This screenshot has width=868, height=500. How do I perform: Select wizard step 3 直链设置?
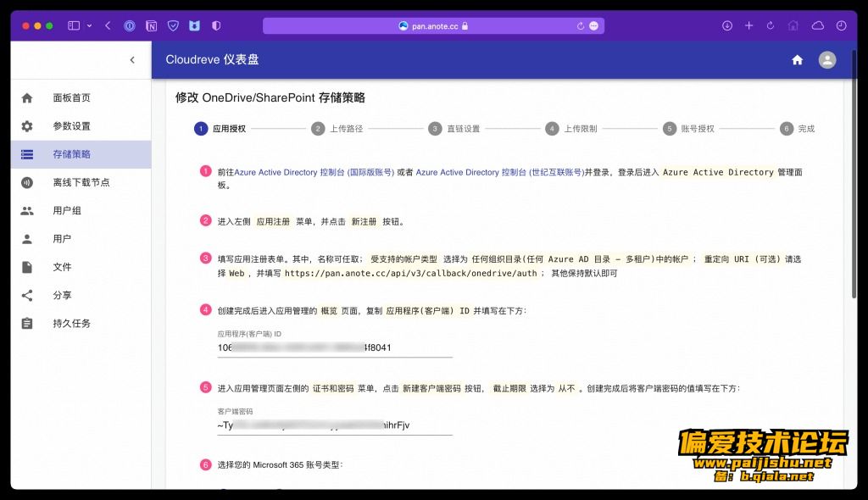(x=454, y=129)
